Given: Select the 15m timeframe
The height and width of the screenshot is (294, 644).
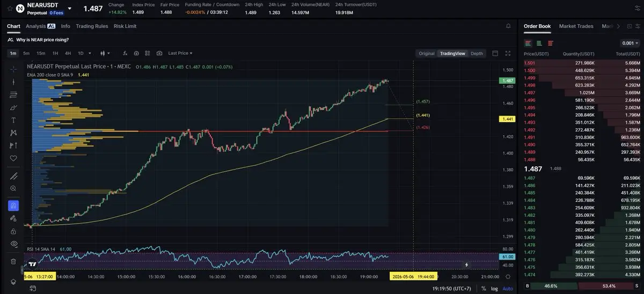Looking at the screenshot, I should [41, 53].
